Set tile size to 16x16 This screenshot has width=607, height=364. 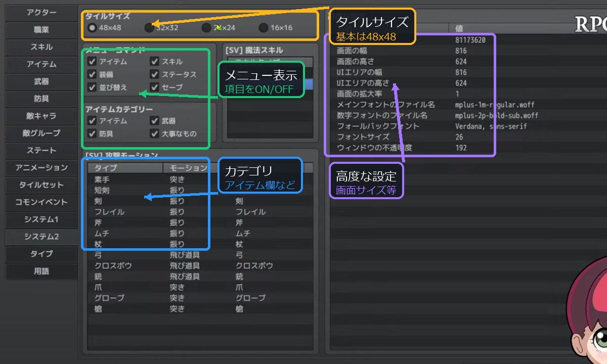tap(264, 28)
